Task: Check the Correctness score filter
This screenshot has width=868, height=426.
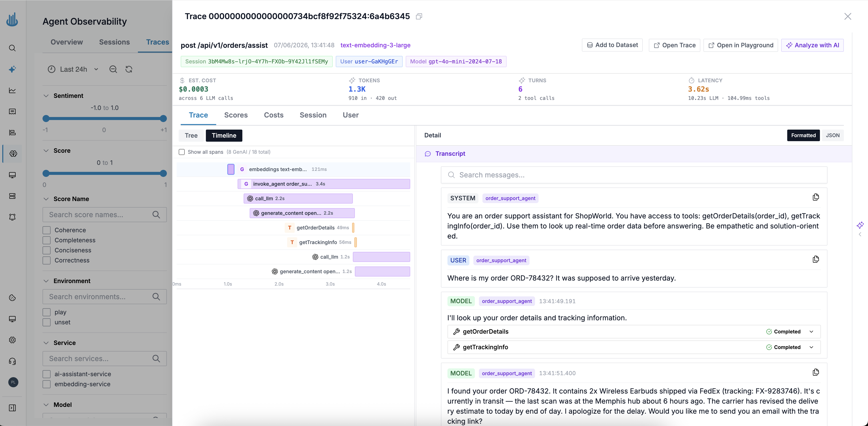Action: point(47,260)
